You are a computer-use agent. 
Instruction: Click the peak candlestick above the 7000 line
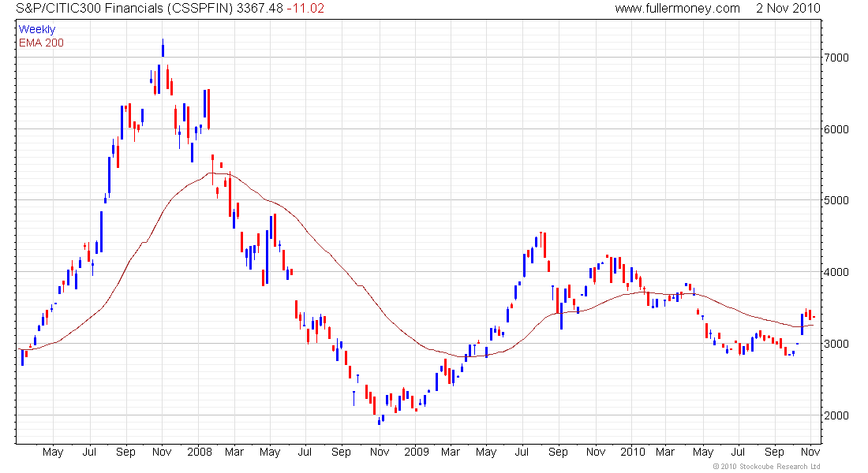tap(163, 48)
